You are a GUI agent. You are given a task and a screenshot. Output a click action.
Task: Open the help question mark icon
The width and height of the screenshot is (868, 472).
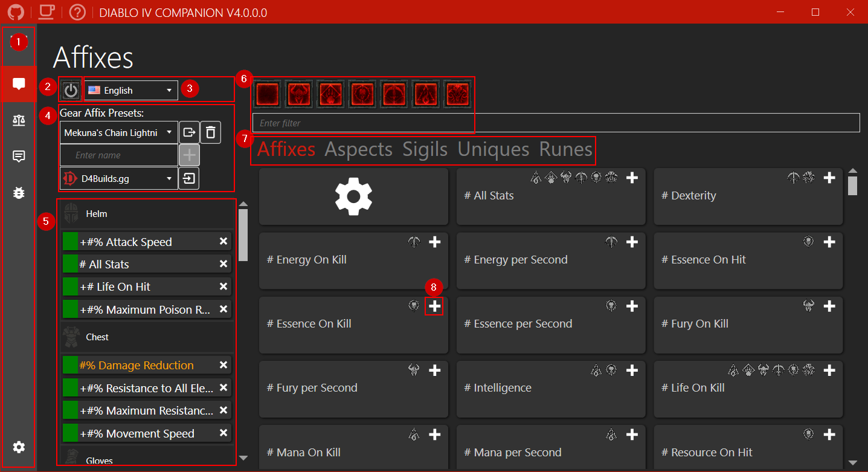click(77, 11)
